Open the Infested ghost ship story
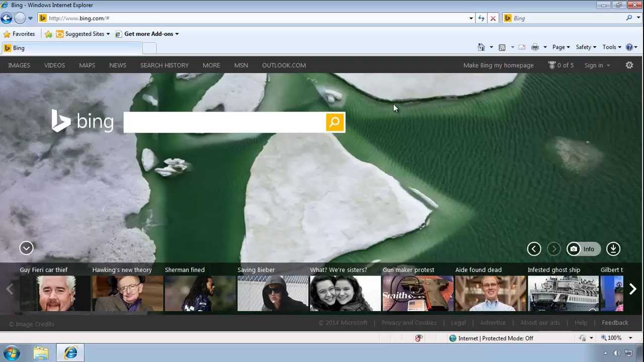The image size is (644, 362). click(563, 289)
